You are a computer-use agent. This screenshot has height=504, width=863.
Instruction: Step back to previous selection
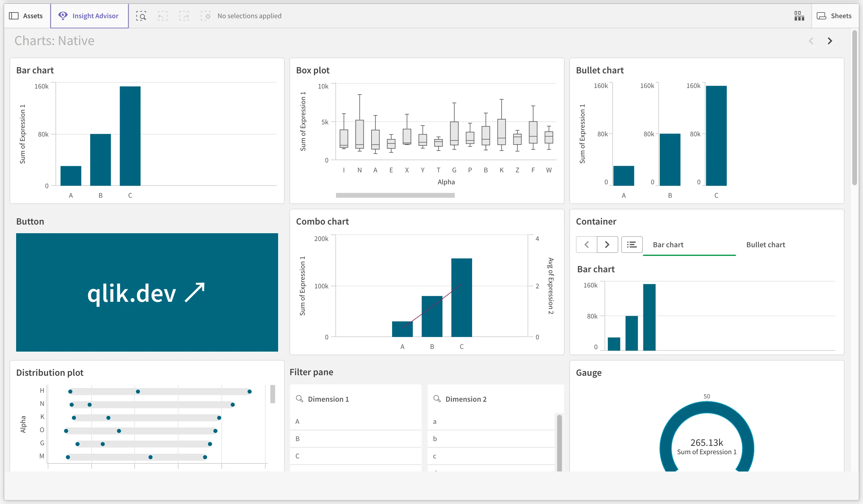(162, 16)
